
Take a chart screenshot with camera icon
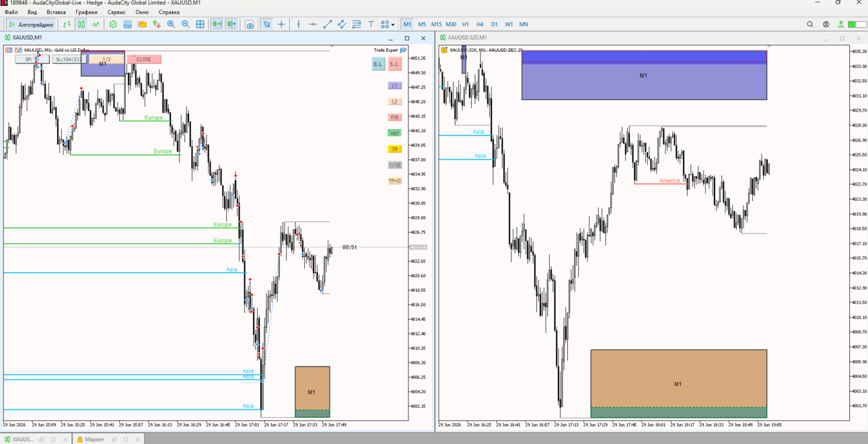[250, 24]
